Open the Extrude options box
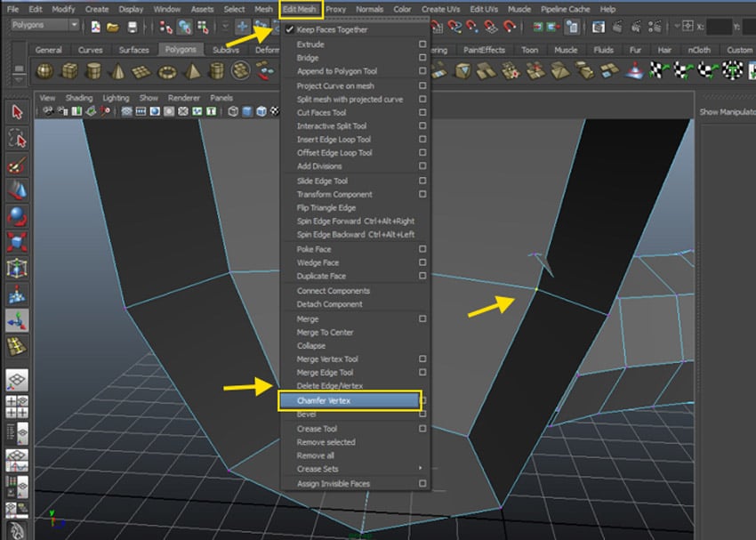This screenshot has height=540, width=756. (x=423, y=43)
